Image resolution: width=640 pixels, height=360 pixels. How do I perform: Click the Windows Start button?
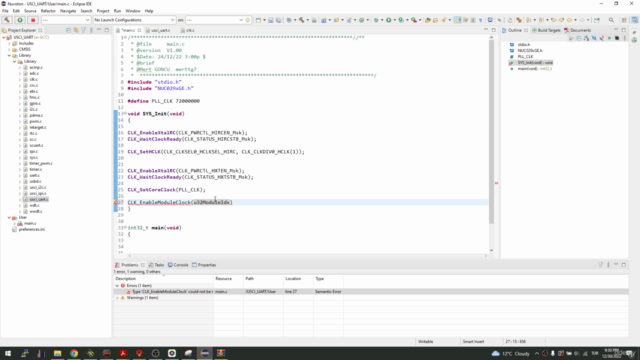coord(8,353)
